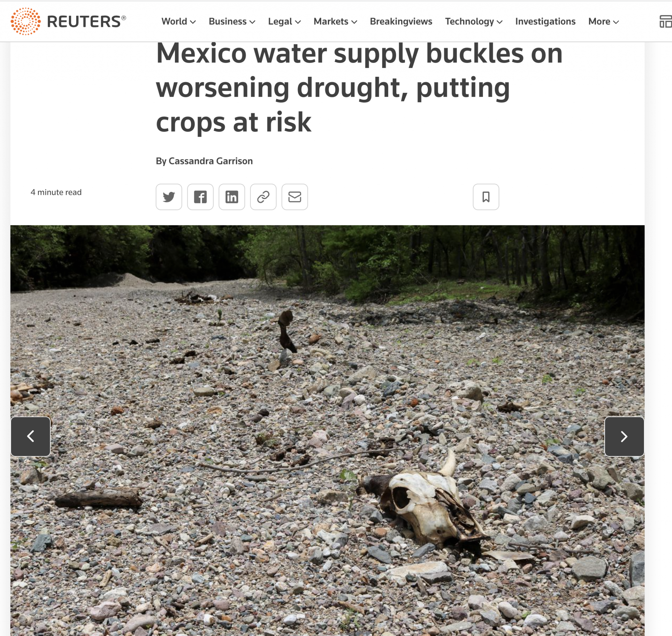Go to Investigations section

coord(545,21)
